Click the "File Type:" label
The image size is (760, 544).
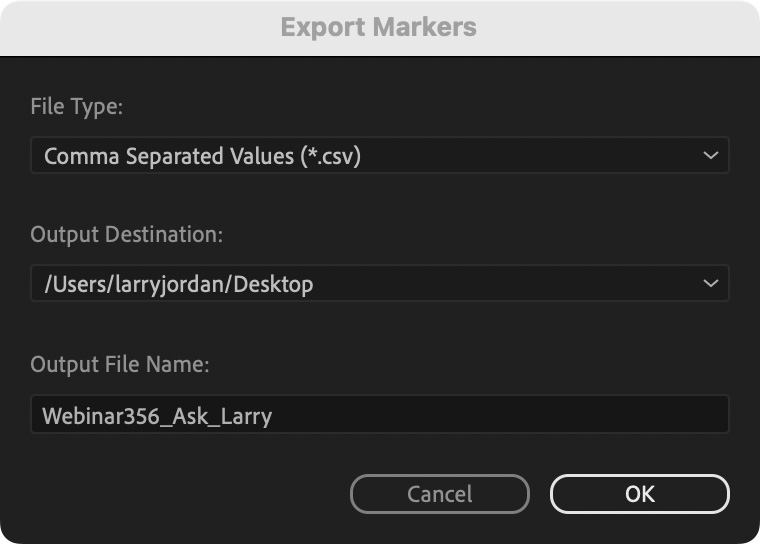pos(77,107)
